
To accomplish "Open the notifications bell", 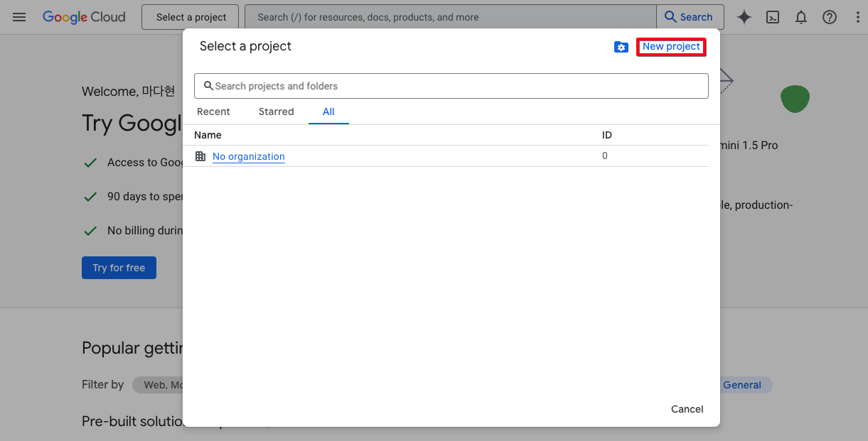I will pos(801,17).
